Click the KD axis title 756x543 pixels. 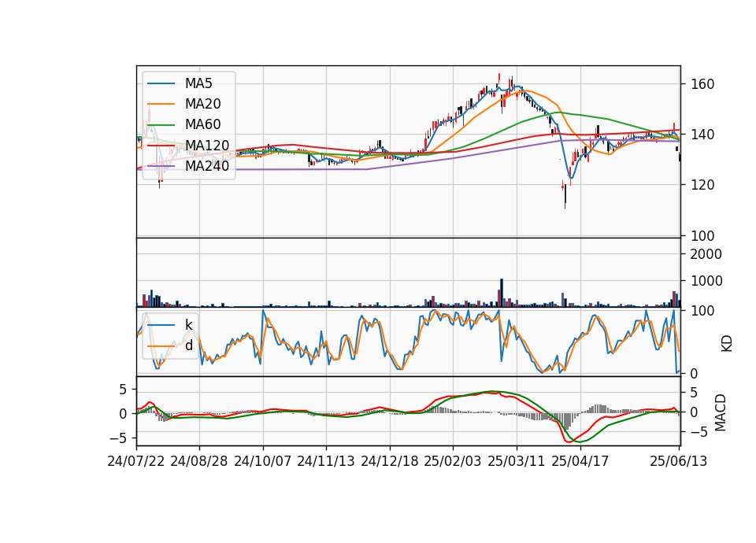coord(727,344)
